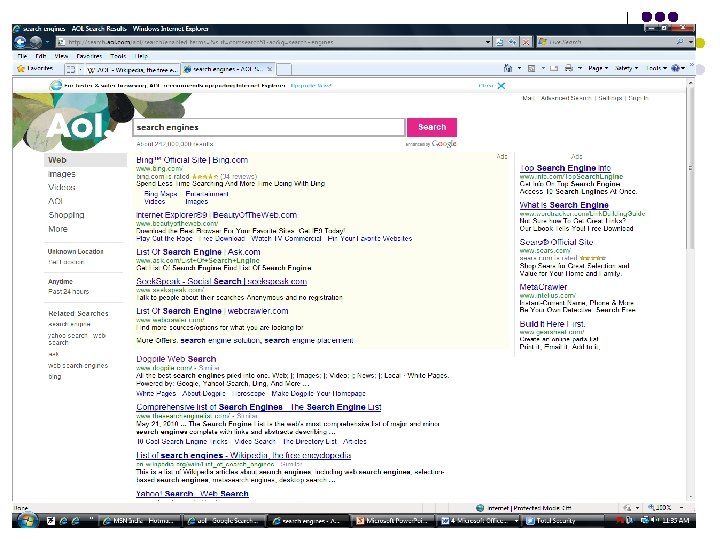Open Bing Official Site result

(x=192, y=160)
